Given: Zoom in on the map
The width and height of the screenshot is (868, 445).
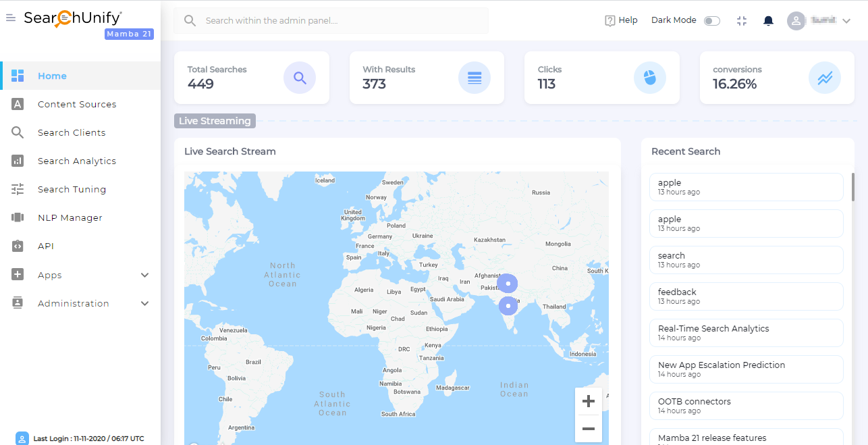Looking at the screenshot, I should click(588, 401).
